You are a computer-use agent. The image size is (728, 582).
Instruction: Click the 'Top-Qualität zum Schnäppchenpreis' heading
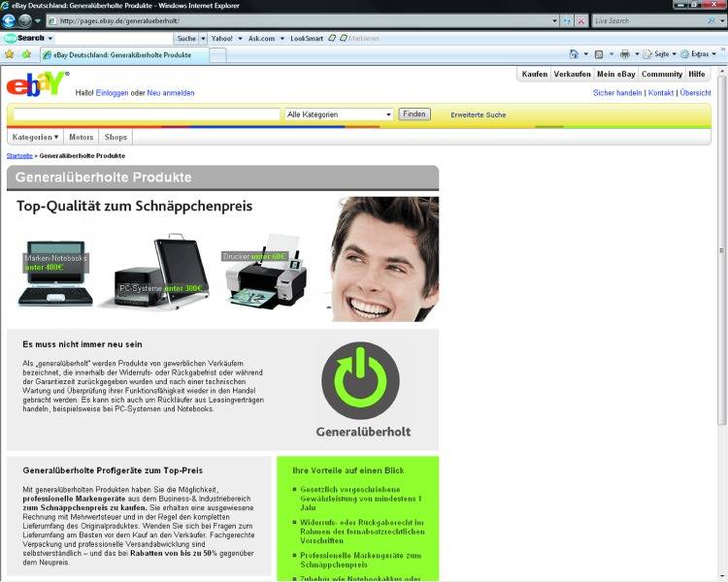pyautogui.click(x=135, y=206)
